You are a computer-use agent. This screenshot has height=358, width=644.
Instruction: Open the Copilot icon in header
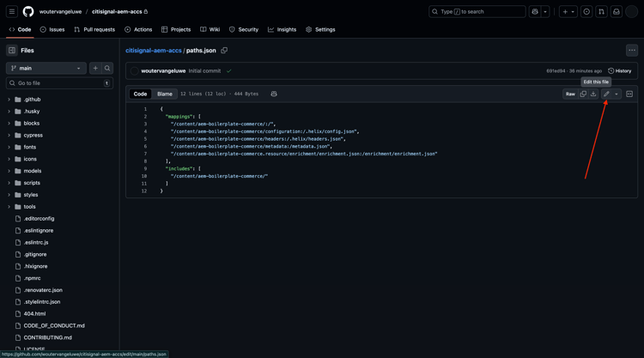click(x=535, y=11)
